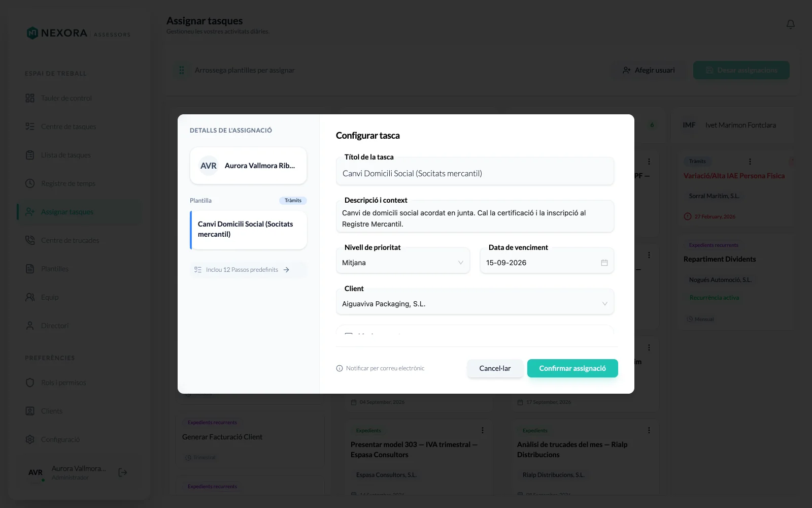This screenshot has width=812, height=508.
Task: Click the Configuració gear icon
Action: tap(30, 439)
